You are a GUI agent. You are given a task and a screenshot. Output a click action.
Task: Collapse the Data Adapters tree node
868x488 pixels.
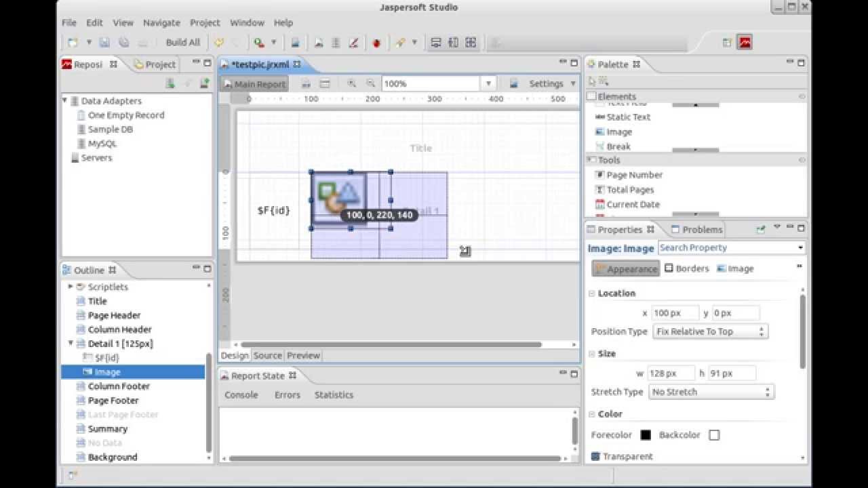click(x=65, y=100)
